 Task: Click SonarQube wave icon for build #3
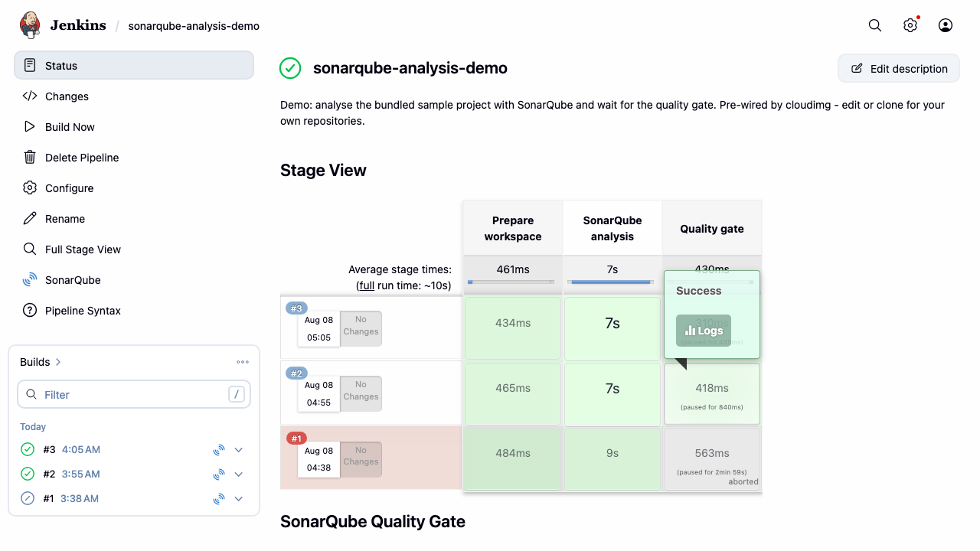219,450
